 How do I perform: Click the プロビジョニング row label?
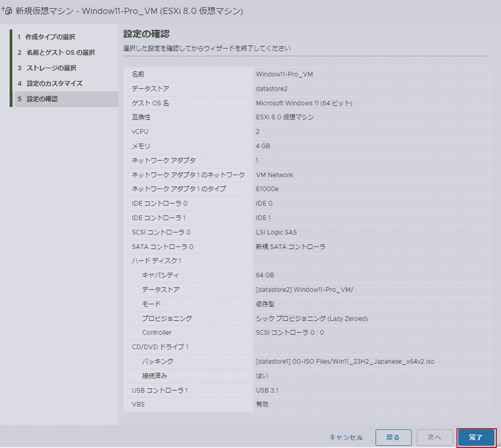coord(167,319)
